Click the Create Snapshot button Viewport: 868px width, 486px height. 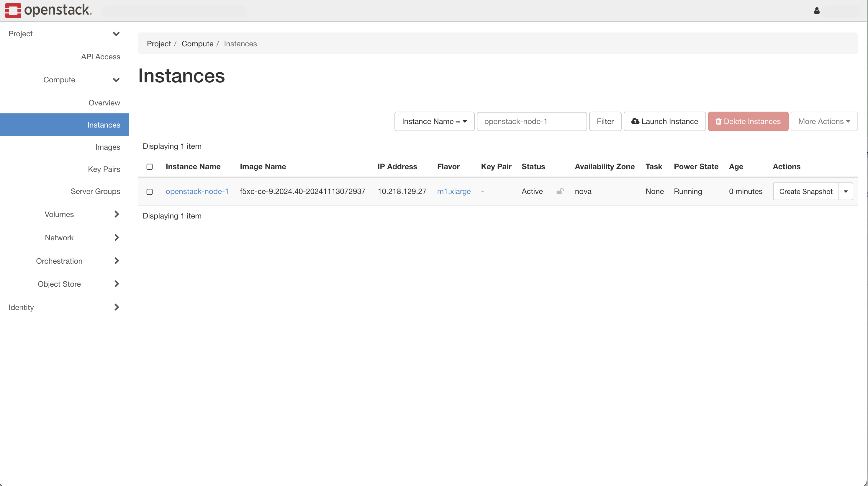(x=805, y=192)
